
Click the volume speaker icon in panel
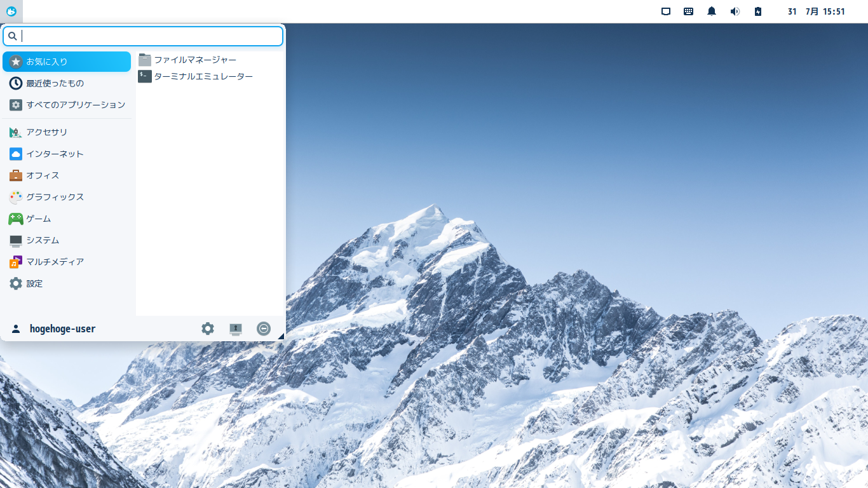pyautogui.click(x=735, y=11)
